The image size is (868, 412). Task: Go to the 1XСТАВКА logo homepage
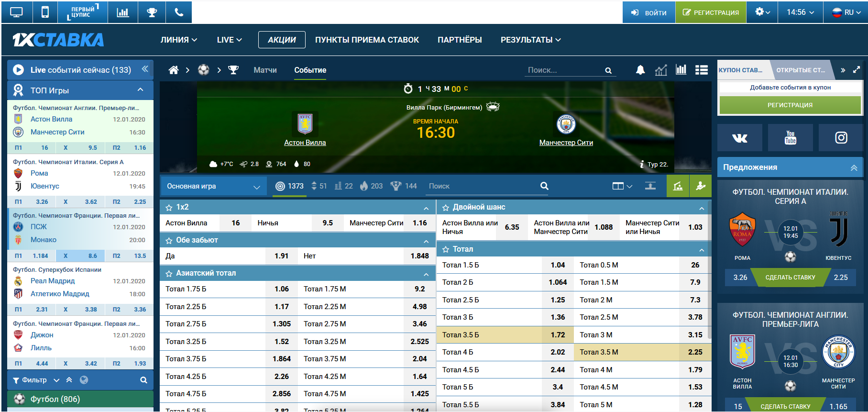click(58, 40)
